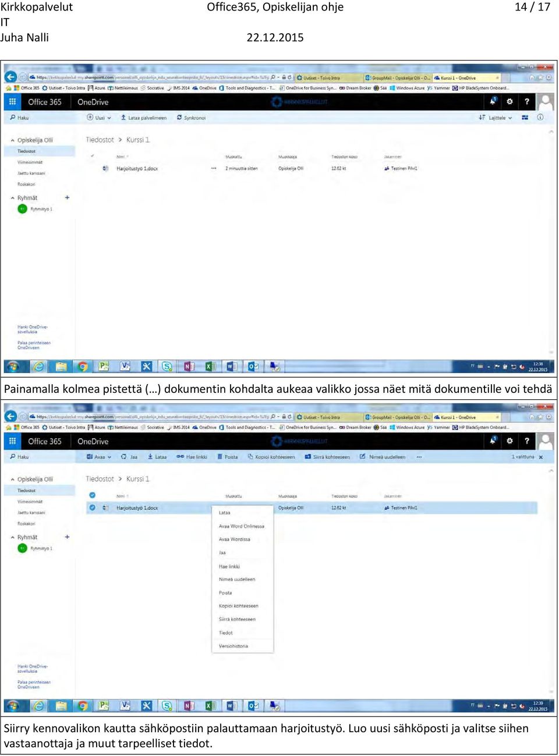Clear the selection with the X after '1 valittuna'

541,457
